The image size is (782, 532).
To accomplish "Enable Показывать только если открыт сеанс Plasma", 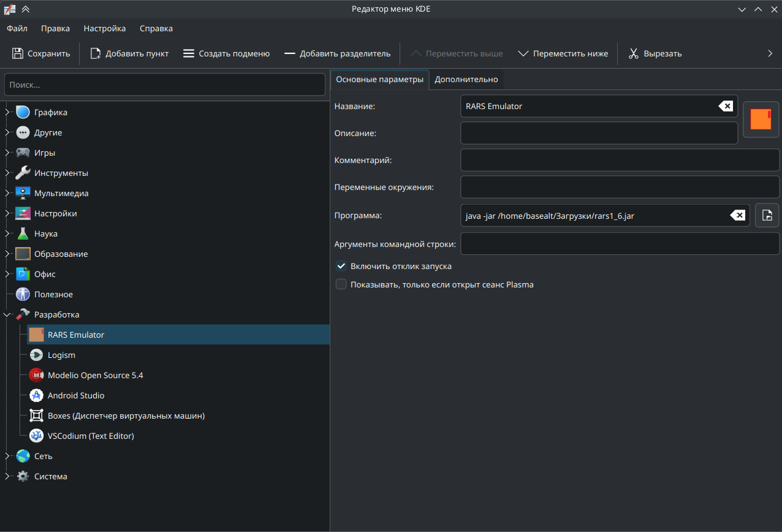I will tap(341, 284).
